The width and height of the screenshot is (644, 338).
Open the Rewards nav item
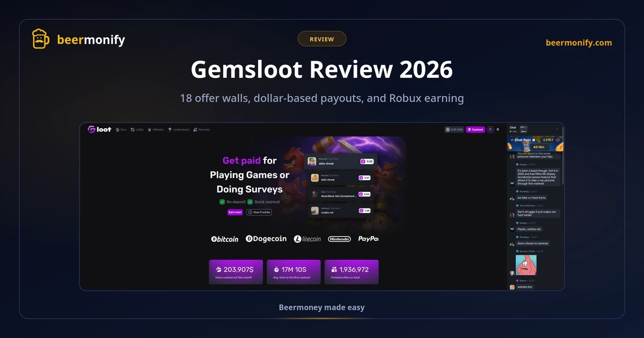click(202, 129)
